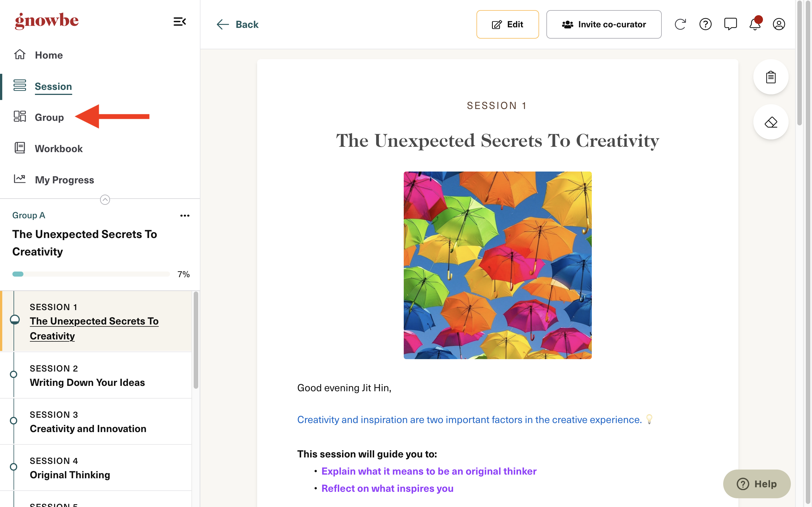
Task: Click the Invite co-curator button
Action: click(604, 25)
